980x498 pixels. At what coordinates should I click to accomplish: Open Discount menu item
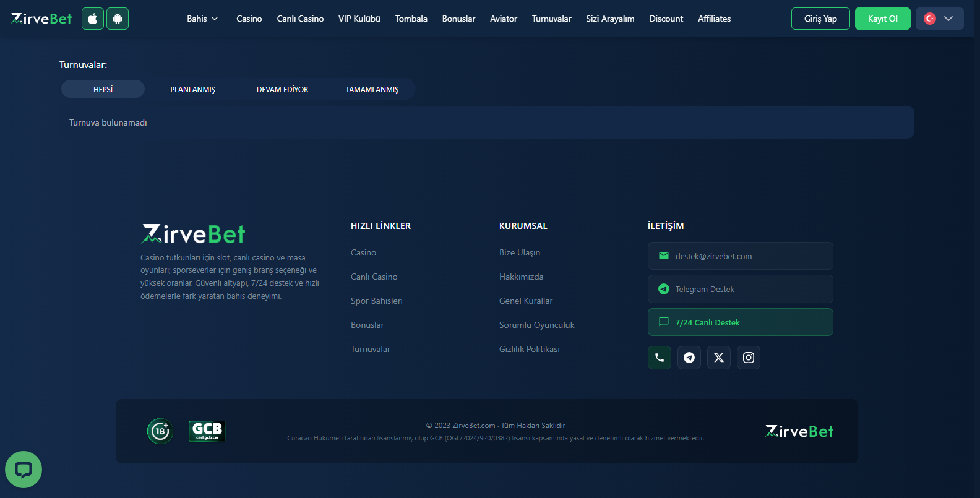[x=666, y=19]
